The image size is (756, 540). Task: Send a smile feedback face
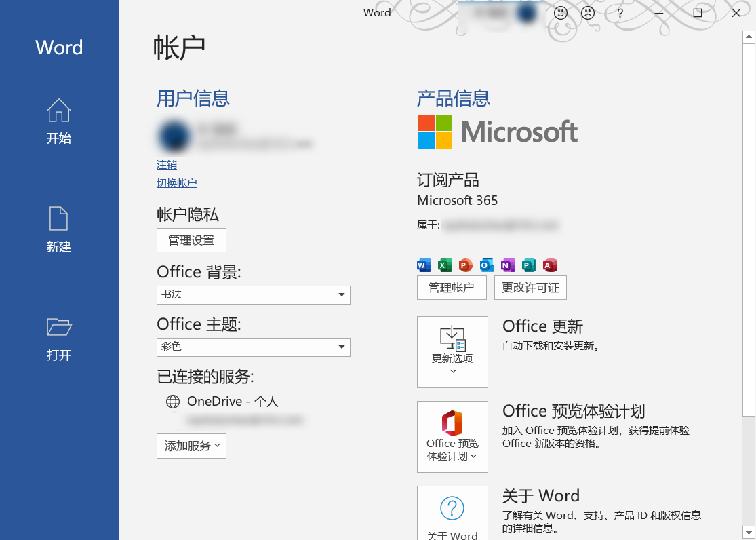pyautogui.click(x=560, y=13)
